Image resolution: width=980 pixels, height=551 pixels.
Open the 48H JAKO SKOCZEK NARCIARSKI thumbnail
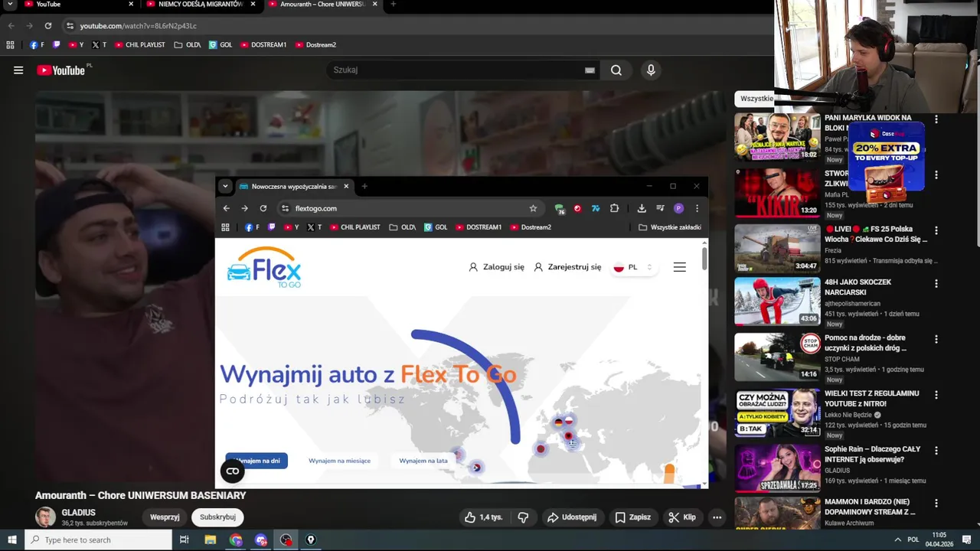point(777,302)
